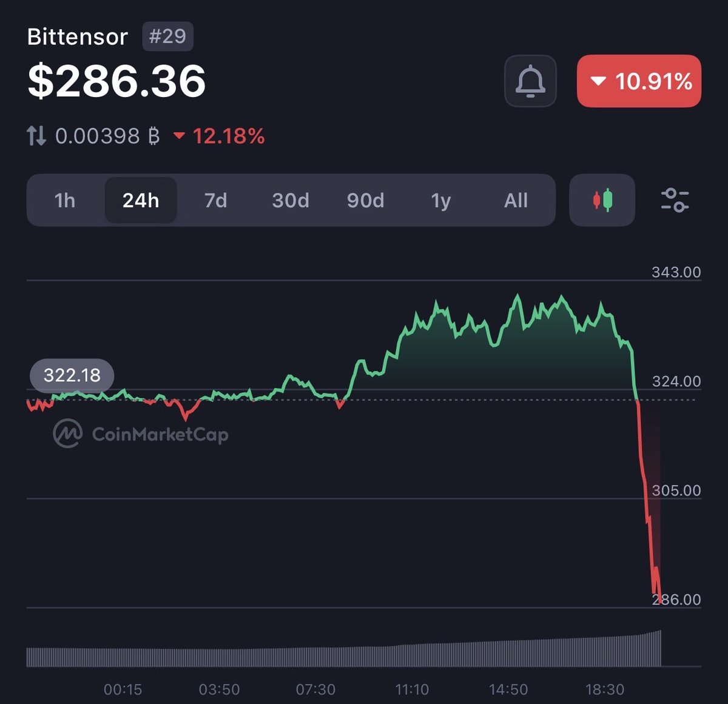Tap the Bittensor coin name

(78, 36)
